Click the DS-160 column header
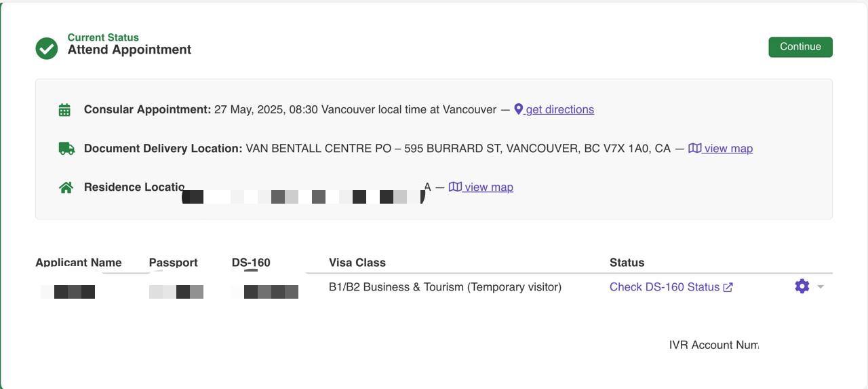Screen dimensions: 868x389 point(251,263)
